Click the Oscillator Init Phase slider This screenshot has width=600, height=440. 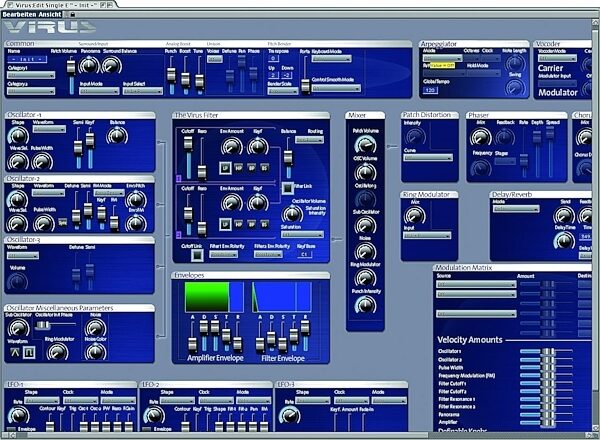pyautogui.click(x=55, y=325)
